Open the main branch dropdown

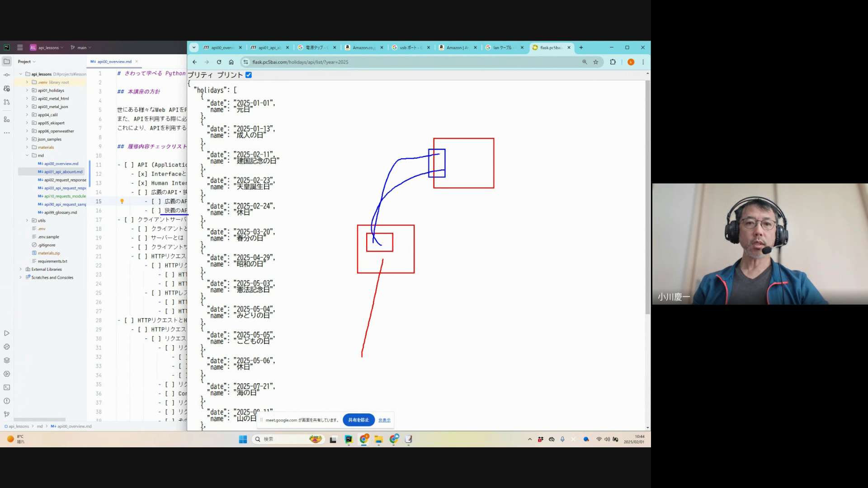coord(81,47)
